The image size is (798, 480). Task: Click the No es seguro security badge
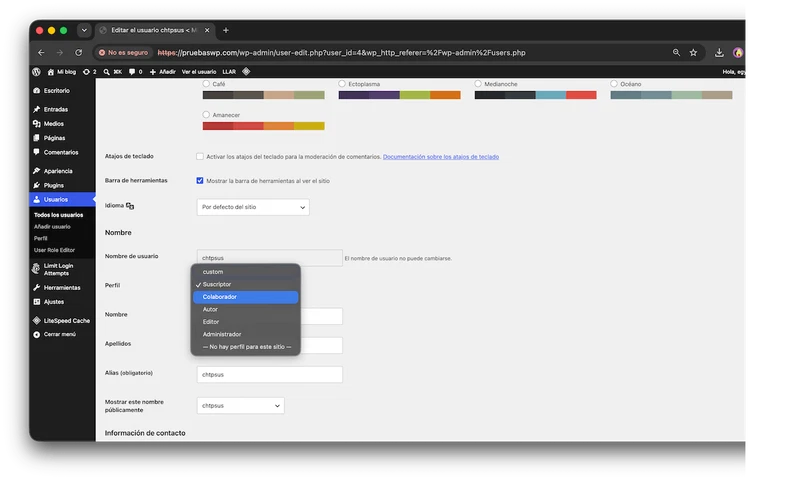tap(124, 52)
